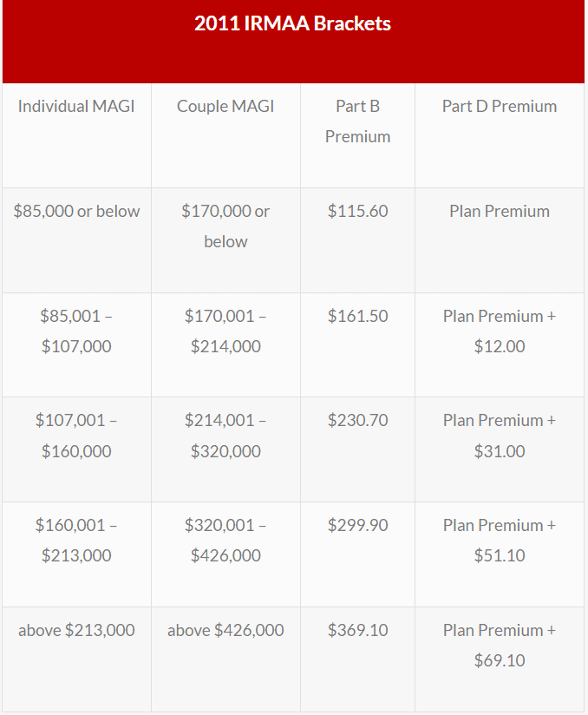Click the Plan Premium + $51.10 cell
588x715 pixels.
(x=500, y=541)
